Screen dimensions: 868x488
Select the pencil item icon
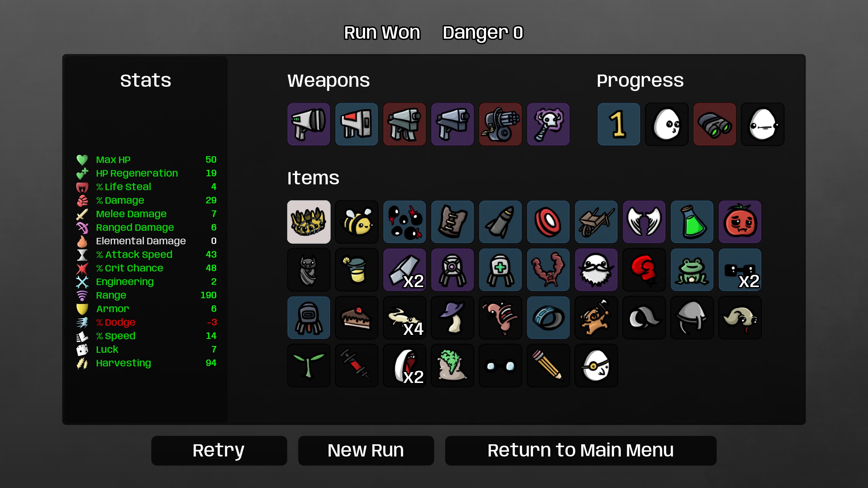(548, 366)
